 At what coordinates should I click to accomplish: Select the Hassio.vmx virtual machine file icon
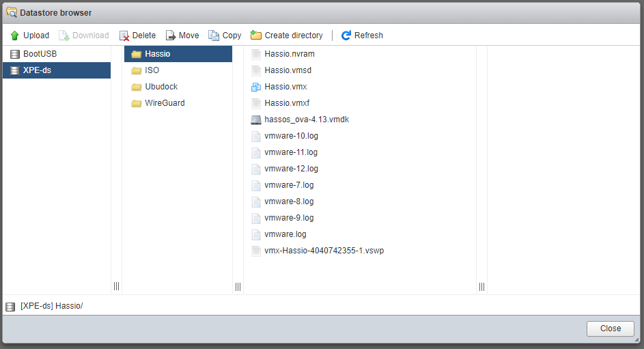[x=256, y=87]
